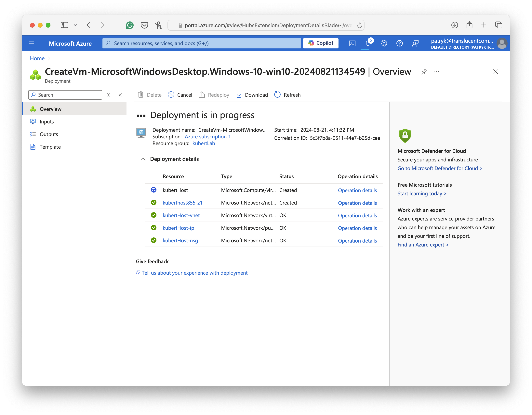Open the feedback icon in header
Viewport: 532px width, 415px height.
pos(415,43)
